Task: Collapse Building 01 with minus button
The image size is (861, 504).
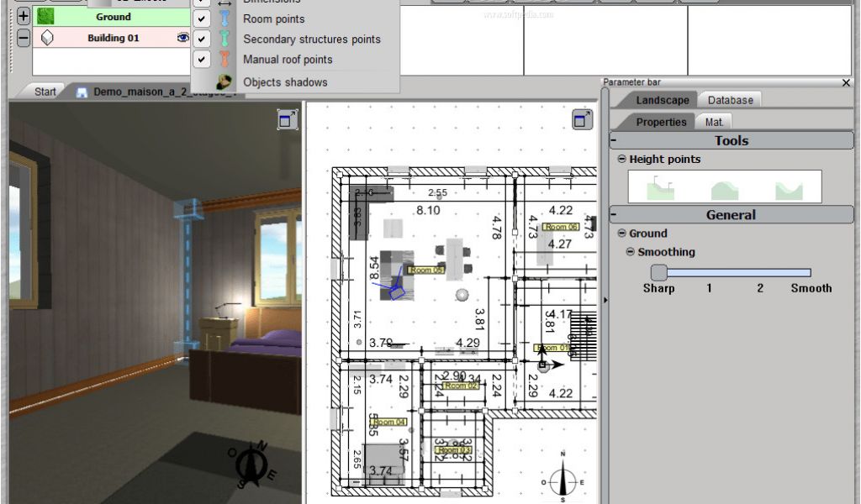Action: click(23, 38)
